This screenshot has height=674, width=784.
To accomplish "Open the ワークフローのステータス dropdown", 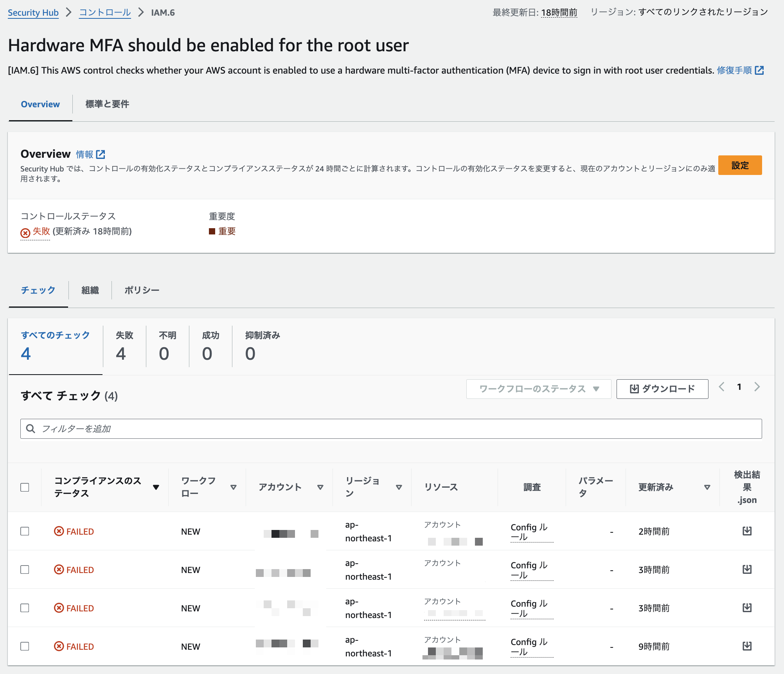I will coord(539,389).
